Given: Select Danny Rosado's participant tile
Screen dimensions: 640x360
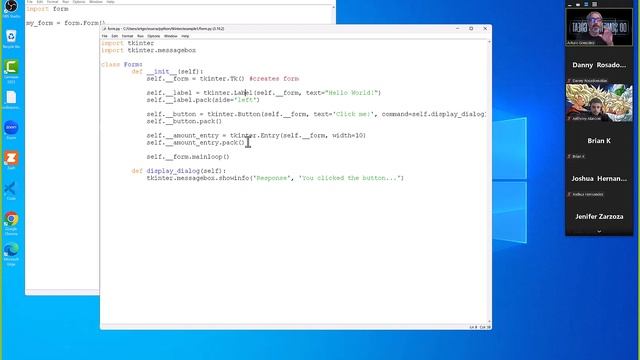Looking at the screenshot, I should pyautogui.click(x=599, y=65).
